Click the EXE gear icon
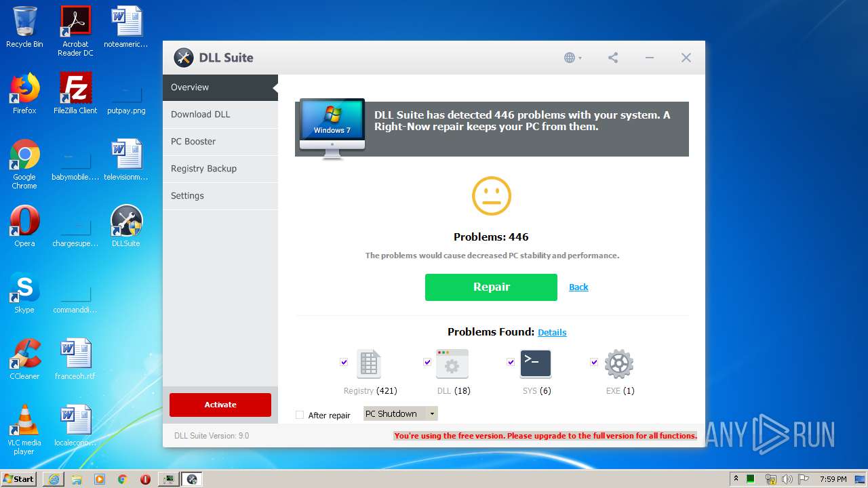This screenshot has height=488, width=868. click(619, 364)
